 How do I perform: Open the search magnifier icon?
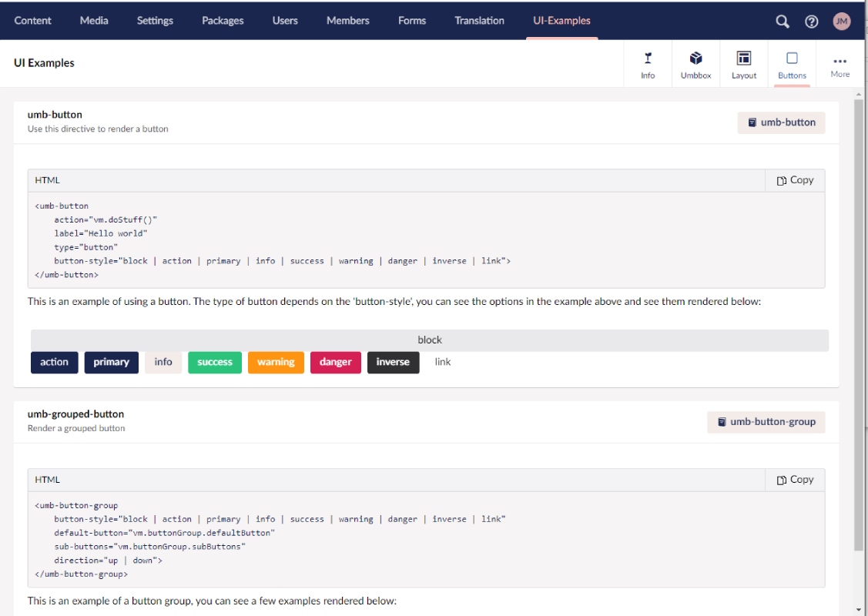click(783, 21)
